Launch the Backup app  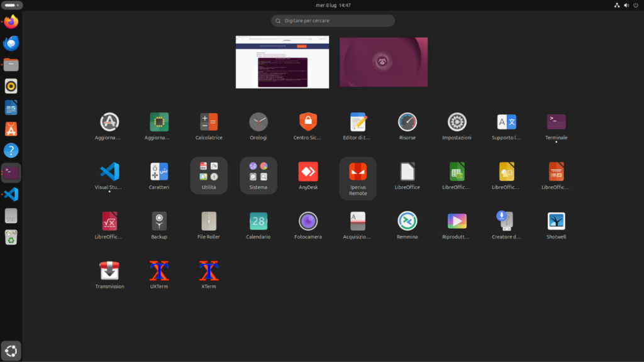tap(159, 221)
